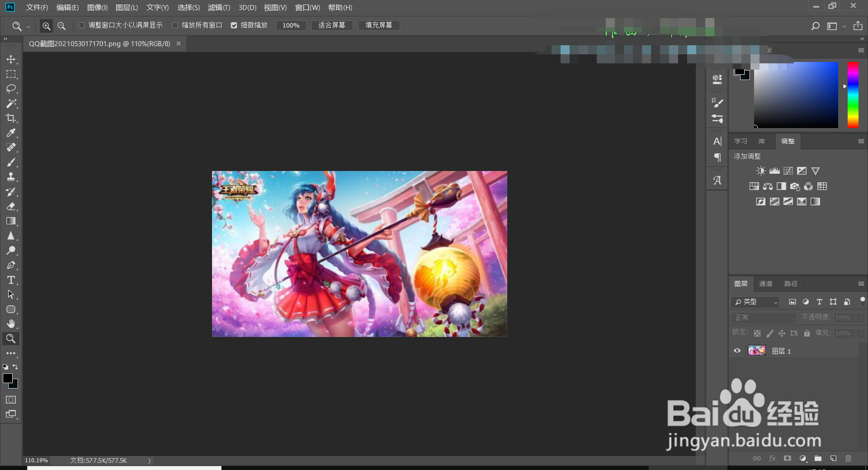868x470 pixels.
Task: Click the zoom out magnifier option
Action: point(61,26)
